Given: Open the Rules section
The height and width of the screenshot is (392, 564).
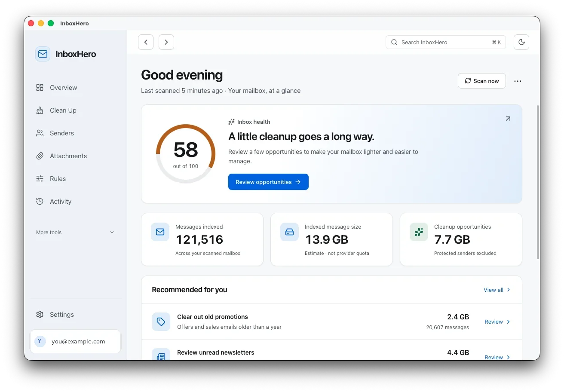Looking at the screenshot, I should click(76, 179).
